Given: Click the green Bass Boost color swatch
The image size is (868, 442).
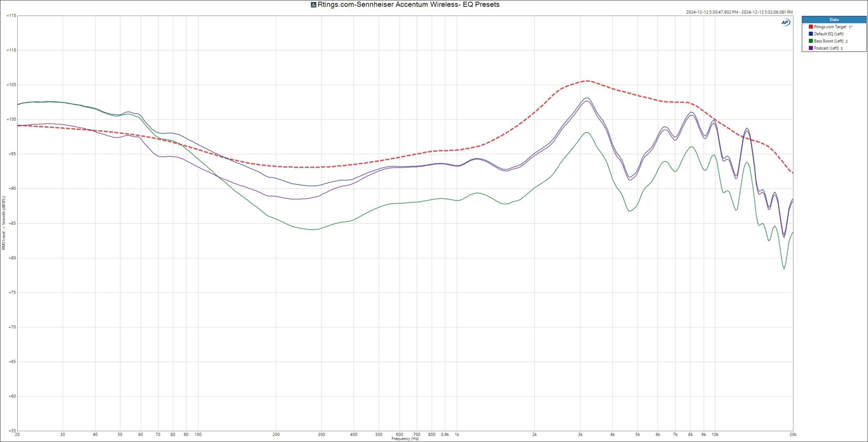Looking at the screenshot, I should (811, 41).
